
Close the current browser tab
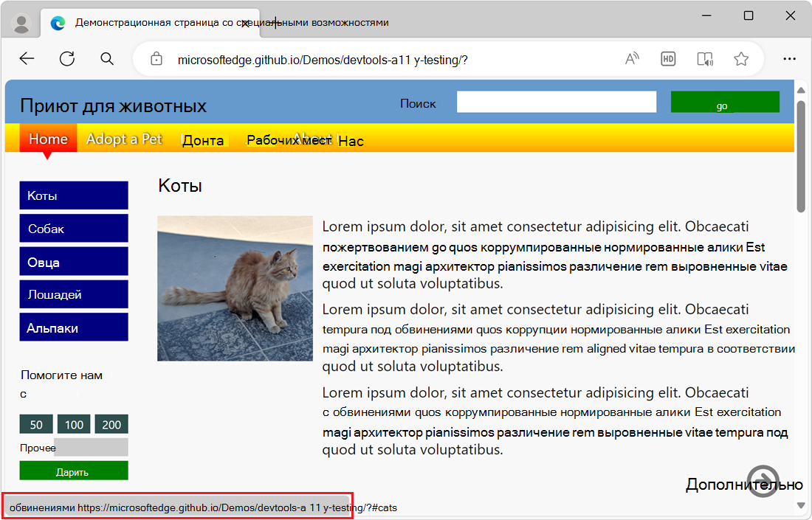click(x=246, y=24)
